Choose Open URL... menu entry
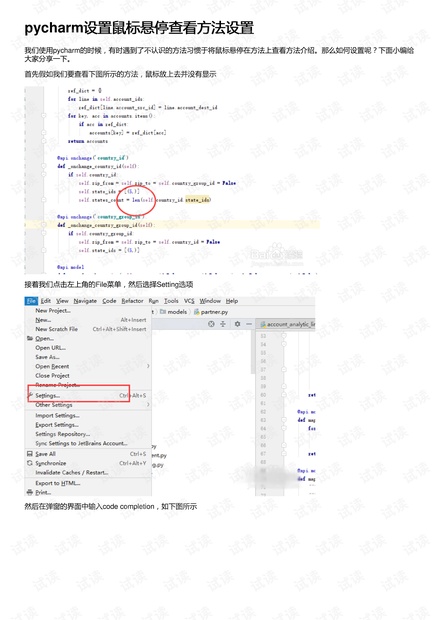This screenshot has height=620, width=440. tap(51, 348)
